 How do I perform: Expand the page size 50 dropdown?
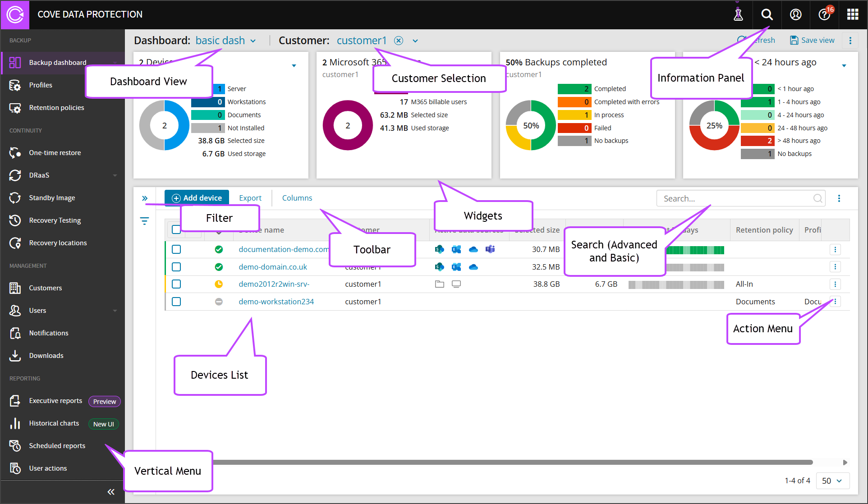click(832, 481)
